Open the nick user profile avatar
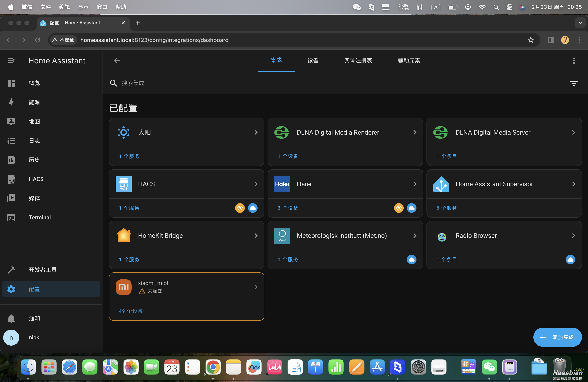 (x=11, y=338)
